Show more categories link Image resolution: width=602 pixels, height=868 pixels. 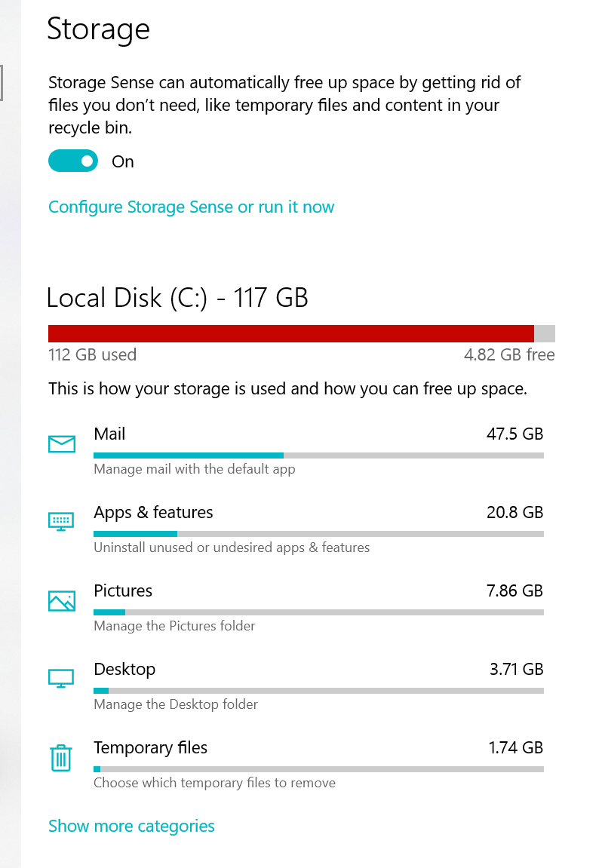coord(131,826)
